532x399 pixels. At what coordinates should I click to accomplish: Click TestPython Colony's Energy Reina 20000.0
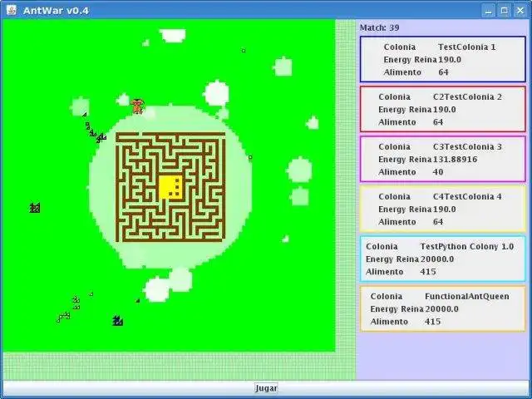click(x=437, y=259)
